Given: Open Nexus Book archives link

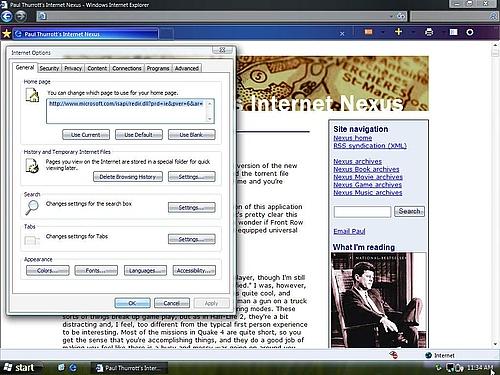Looking at the screenshot, I should tap(366, 169).
